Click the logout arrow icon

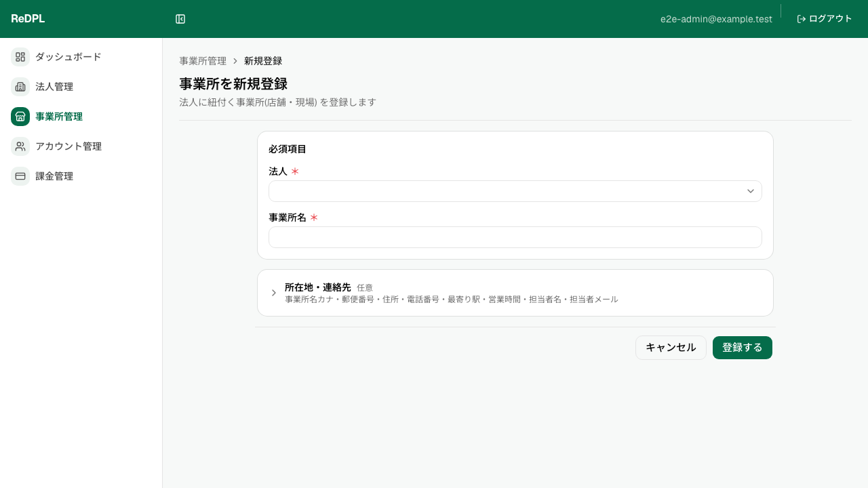point(802,19)
